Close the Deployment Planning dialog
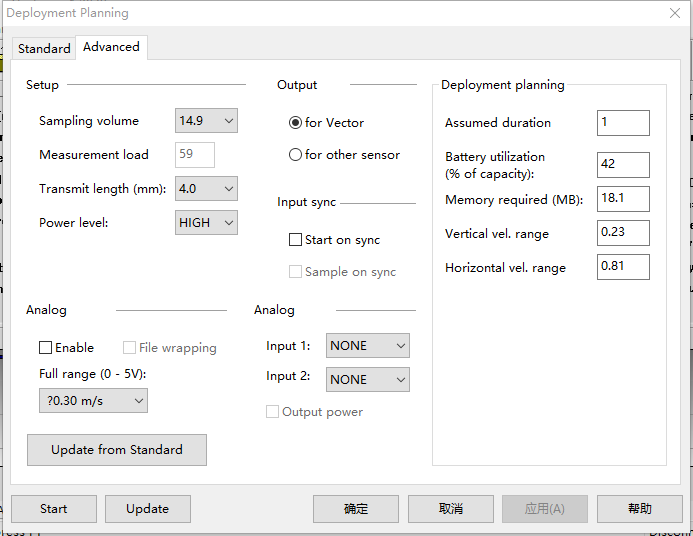 tap(674, 14)
